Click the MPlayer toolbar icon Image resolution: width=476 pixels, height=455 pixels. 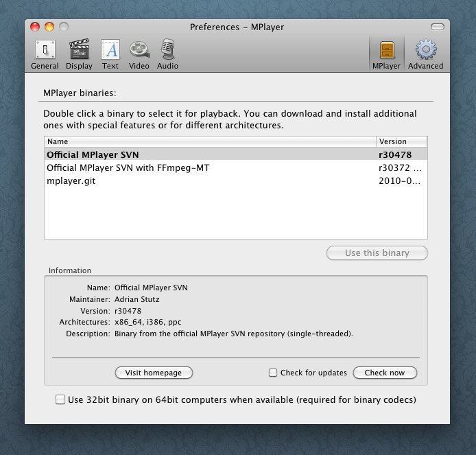(x=386, y=54)
